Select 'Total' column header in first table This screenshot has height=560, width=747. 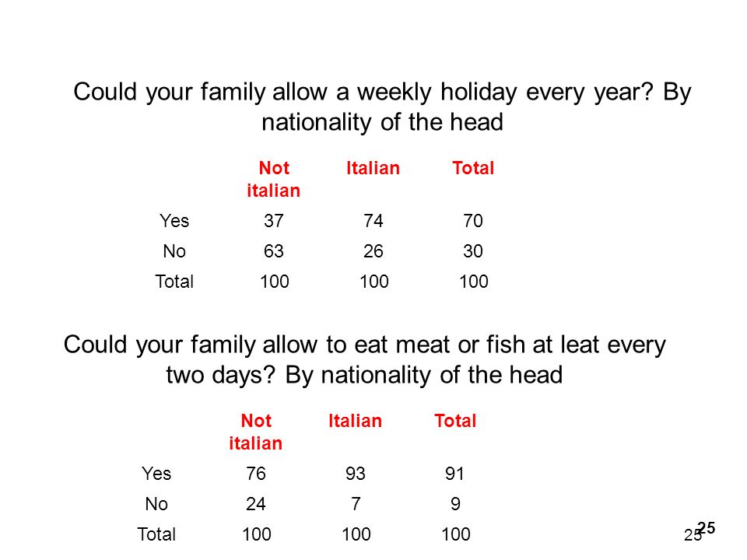coord(473,168)
